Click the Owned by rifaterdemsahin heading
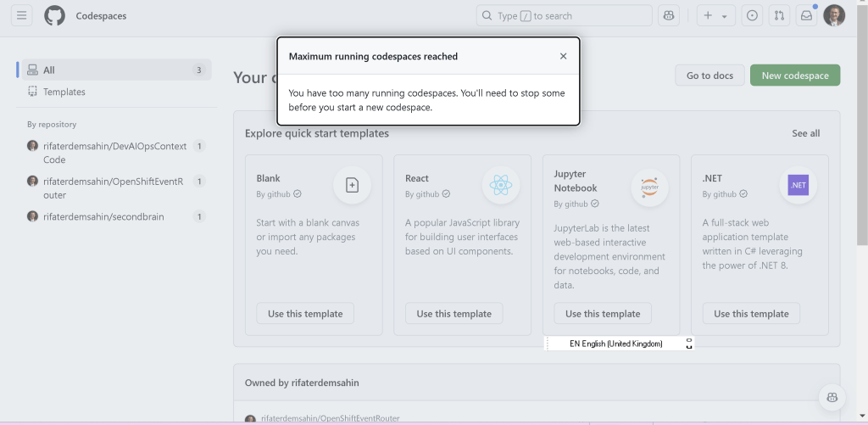The image size is (868, 425). 302,383
